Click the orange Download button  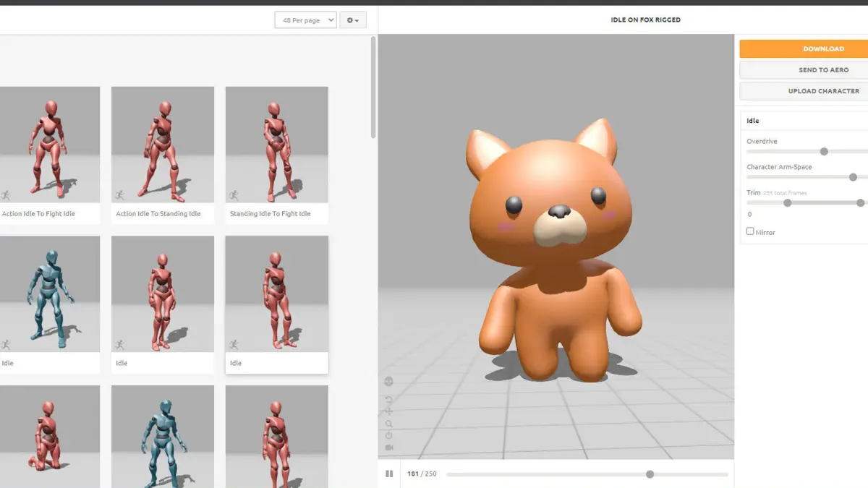pyautogui.click(x=804, y=48)
